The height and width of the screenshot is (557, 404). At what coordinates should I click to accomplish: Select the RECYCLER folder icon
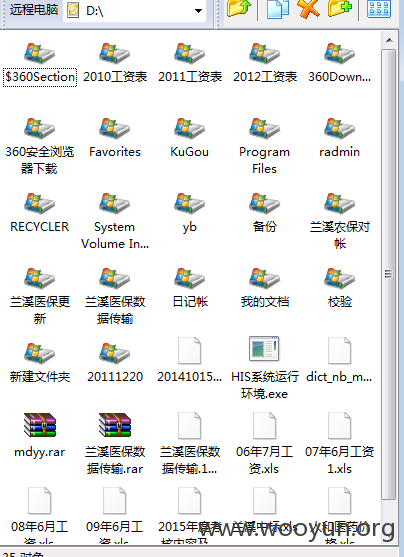(39, 204)
